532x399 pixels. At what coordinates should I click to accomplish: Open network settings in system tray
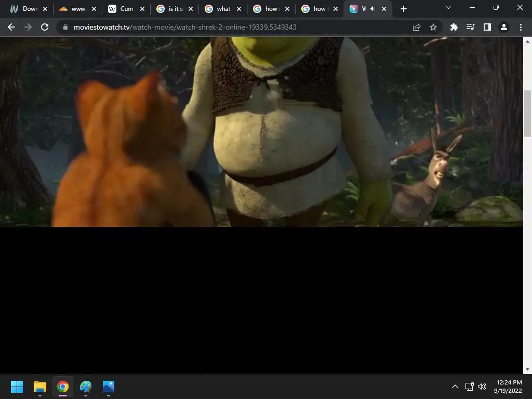click(469, 387)
